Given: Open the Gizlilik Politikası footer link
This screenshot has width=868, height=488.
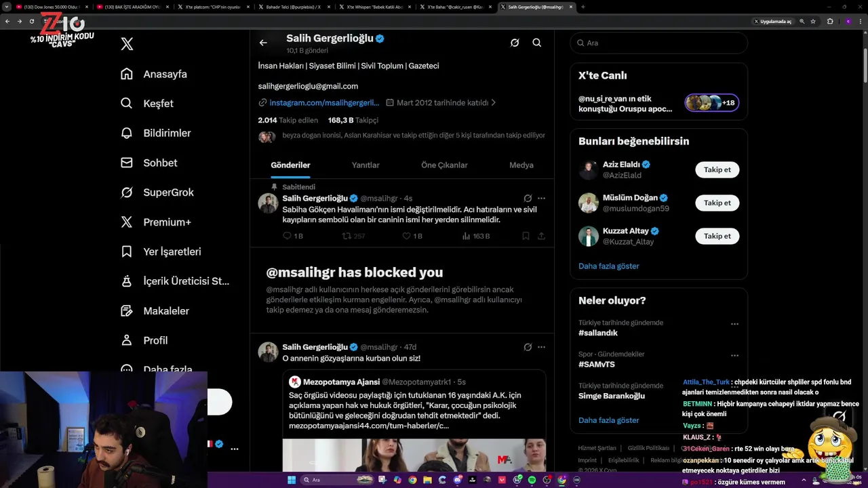Looking at the screenshot, I should coord(648,448).
